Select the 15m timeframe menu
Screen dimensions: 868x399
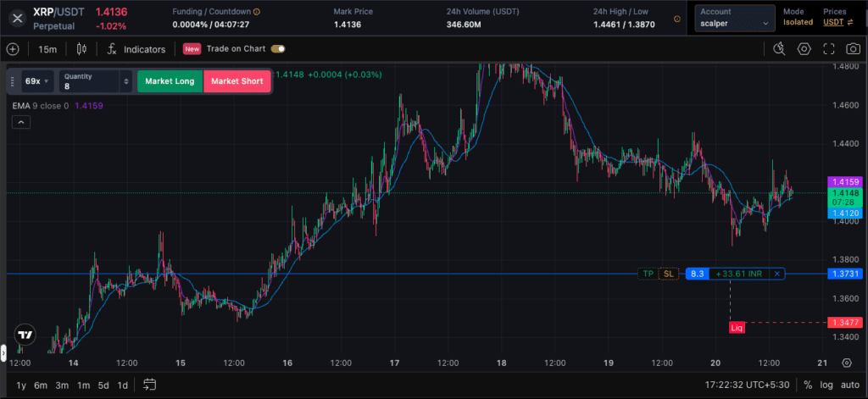(47, 49)
